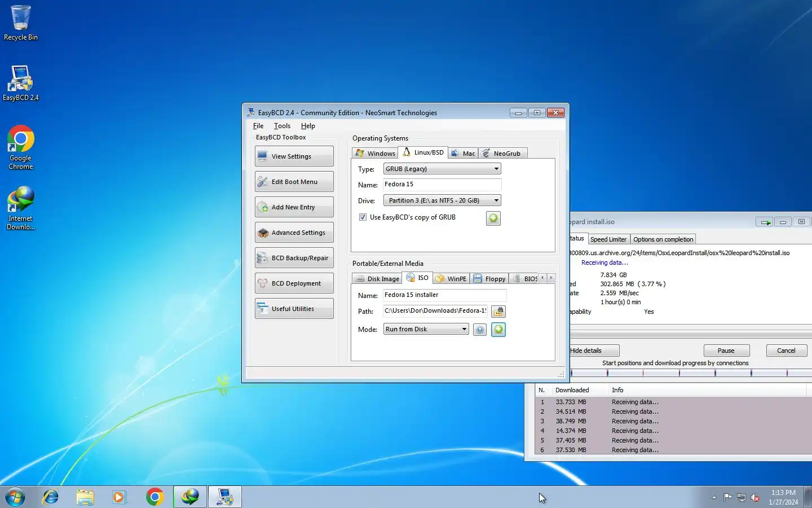Open the GRUB (Legacy) Type dropdown
Viewport: 812px width, 508px height.
442,169
